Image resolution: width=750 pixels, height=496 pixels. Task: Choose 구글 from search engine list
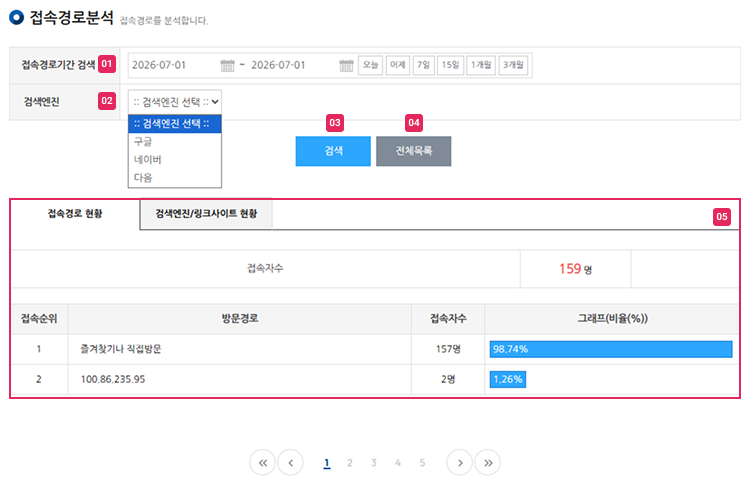pos(175,142)
